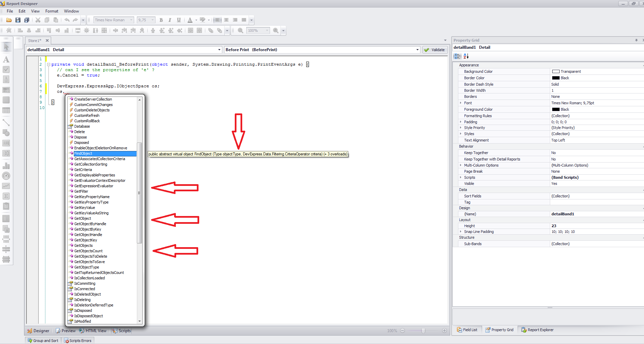Edit the Height value 23 field
The height and width of the screenshot is (344, 644).
(x=596, y=226)
